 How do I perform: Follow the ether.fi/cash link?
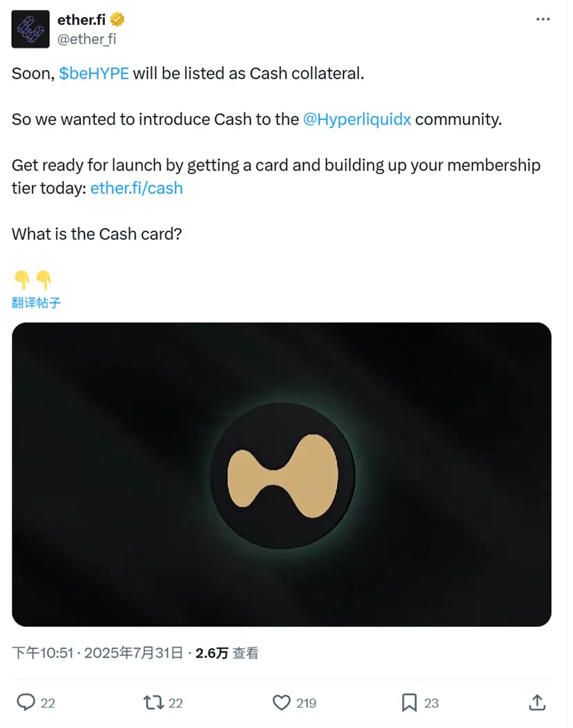pos(137,188)
